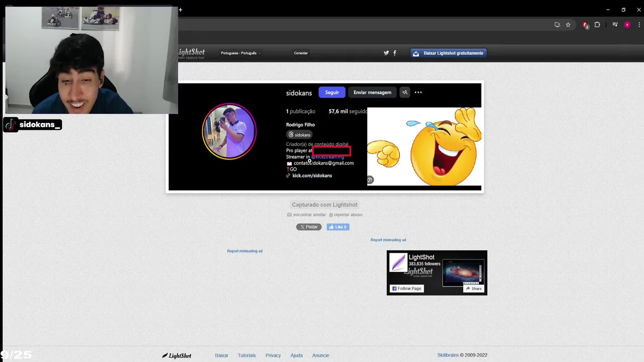This screenshot has width=644, height=362.
Task: Click the TikTok logo in stream overlay
Action: [x=11, y=125]
